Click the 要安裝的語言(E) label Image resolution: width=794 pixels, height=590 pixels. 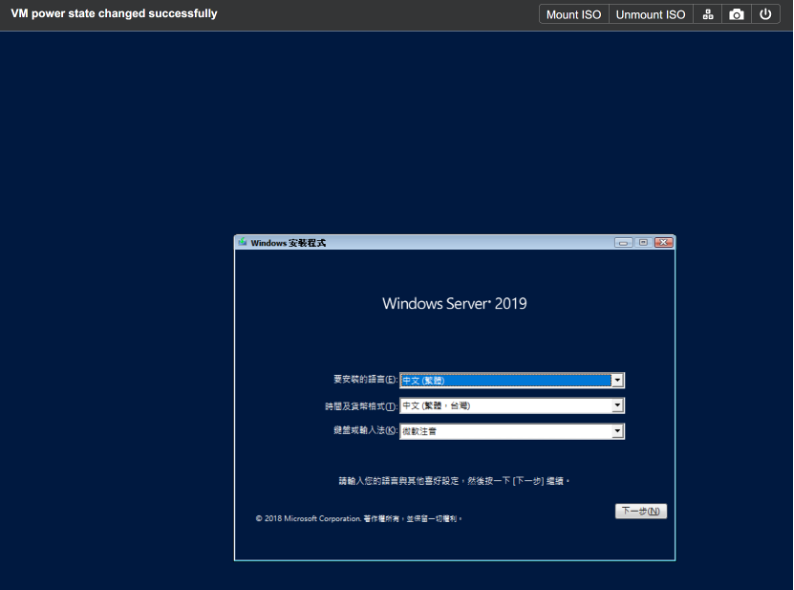click(365, 379)
